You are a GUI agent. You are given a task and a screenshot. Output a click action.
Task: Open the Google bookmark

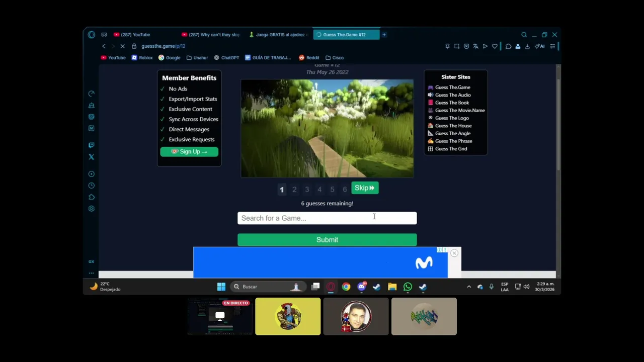click(169, 58)
